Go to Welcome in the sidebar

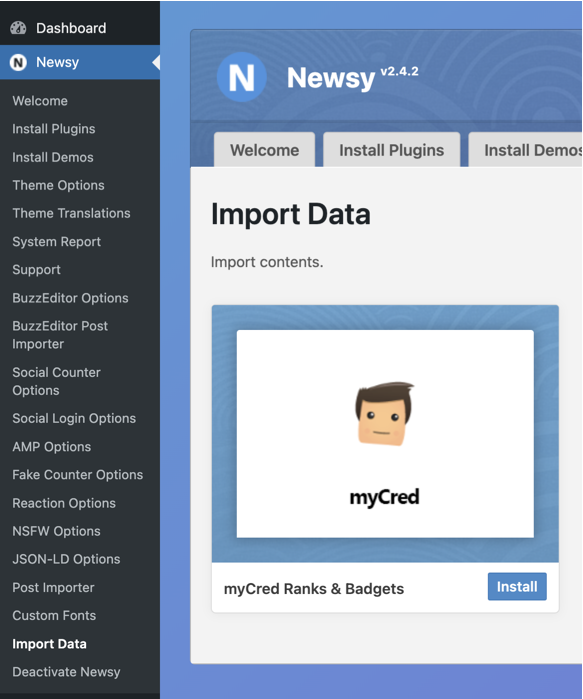(40, 101)
